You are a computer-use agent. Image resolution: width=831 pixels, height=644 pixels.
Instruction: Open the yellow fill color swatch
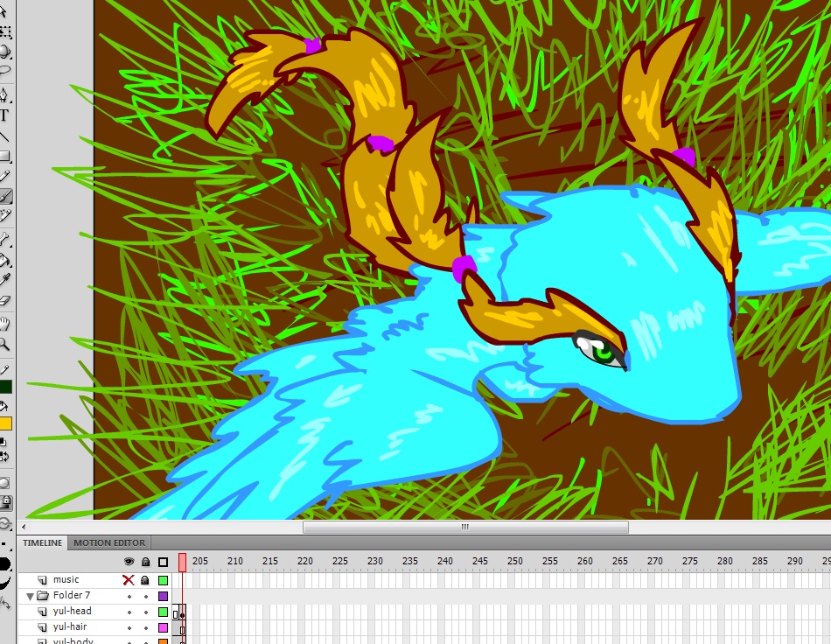coord(5,423)
